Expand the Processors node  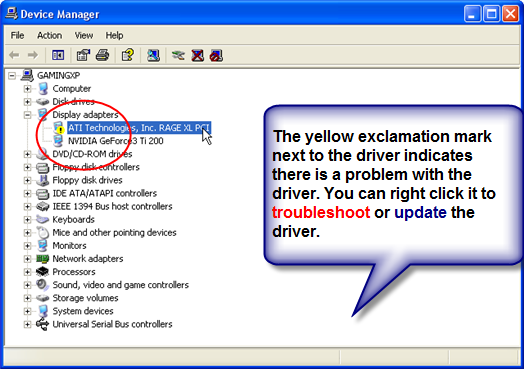click(x=27, y=272)
